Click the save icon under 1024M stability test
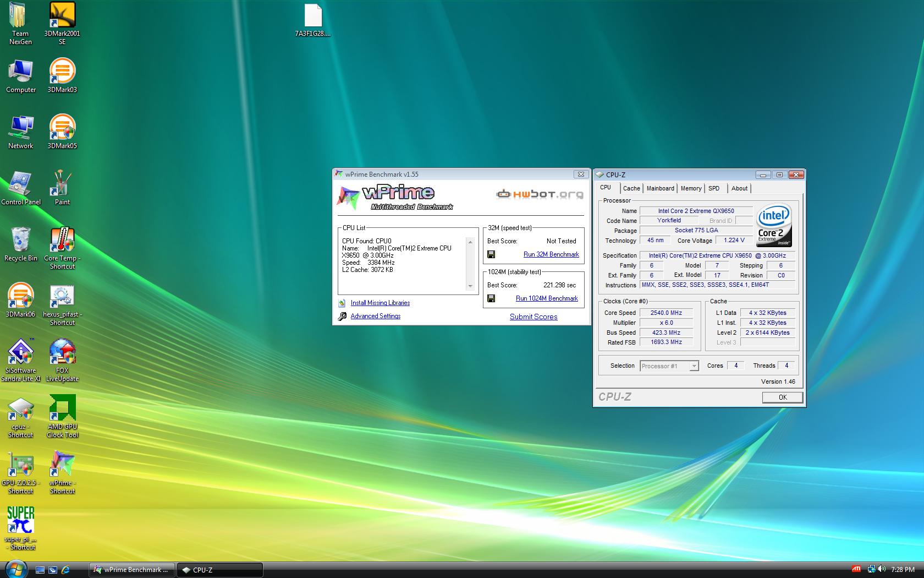 [491, 298]
